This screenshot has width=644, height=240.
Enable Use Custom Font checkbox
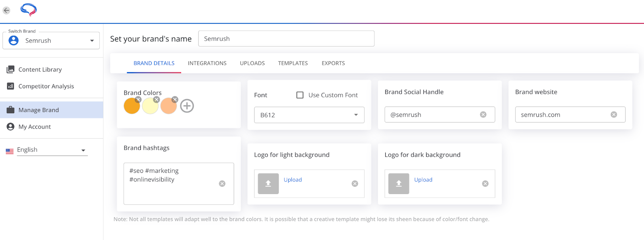coord(300,95)
